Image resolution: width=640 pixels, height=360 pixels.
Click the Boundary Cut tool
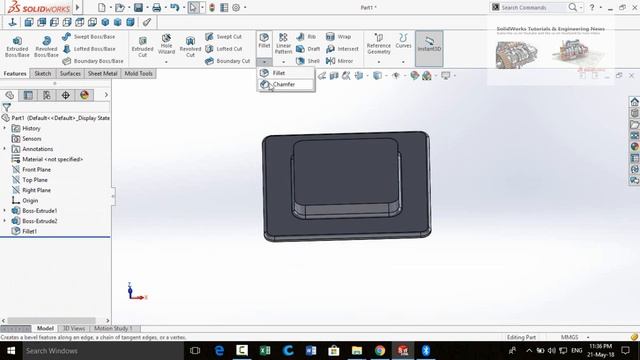click(x=227, y=61)
